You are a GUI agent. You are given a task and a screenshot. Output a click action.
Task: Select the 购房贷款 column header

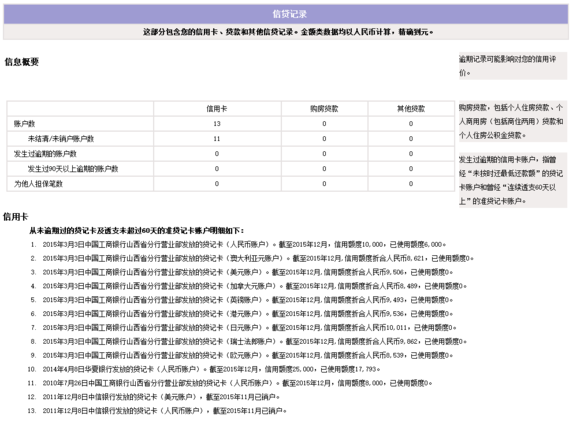(324, 109)
